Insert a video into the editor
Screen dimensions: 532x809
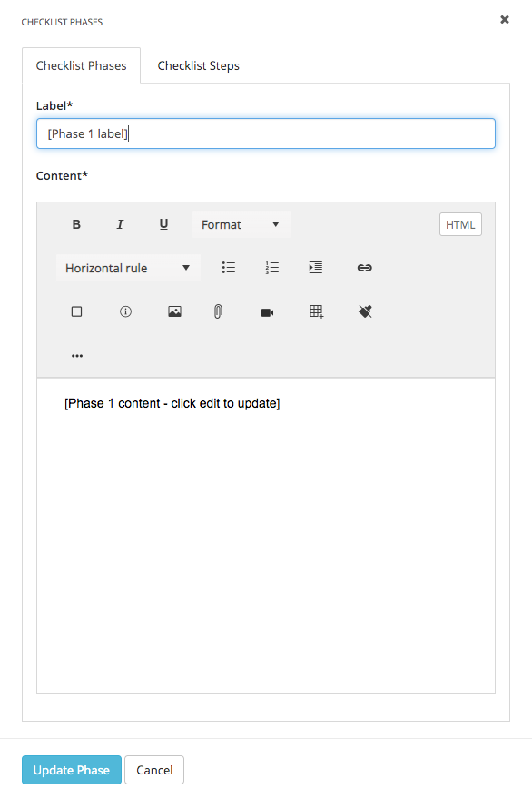coord(267,311)
